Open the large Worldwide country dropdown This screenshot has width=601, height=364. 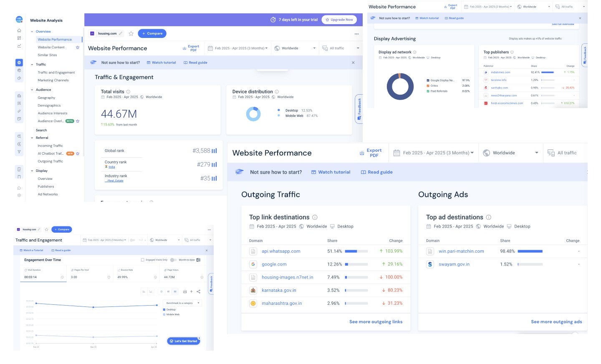[511, 153]
